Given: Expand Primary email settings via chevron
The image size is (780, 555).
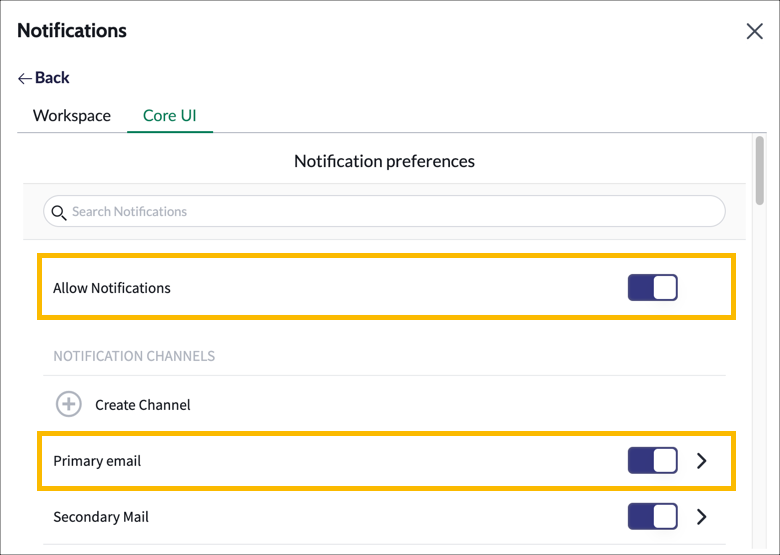Looking at the screenshot, I should (x=701, y=461).
